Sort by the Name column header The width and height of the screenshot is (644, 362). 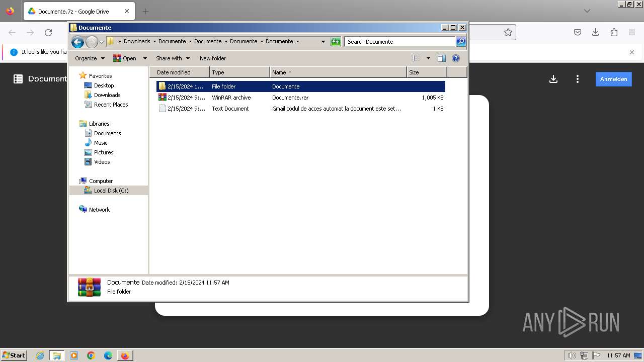[338, 72]
